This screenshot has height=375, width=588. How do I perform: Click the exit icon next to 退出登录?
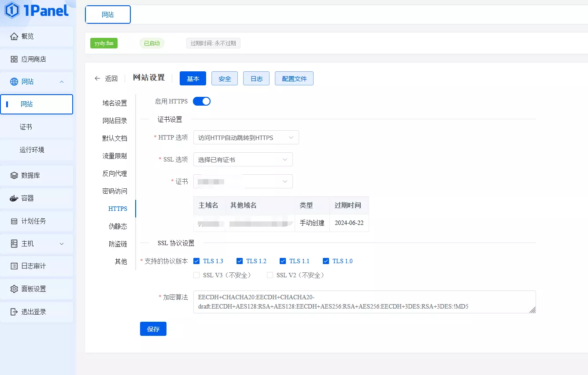pos(14,312)
